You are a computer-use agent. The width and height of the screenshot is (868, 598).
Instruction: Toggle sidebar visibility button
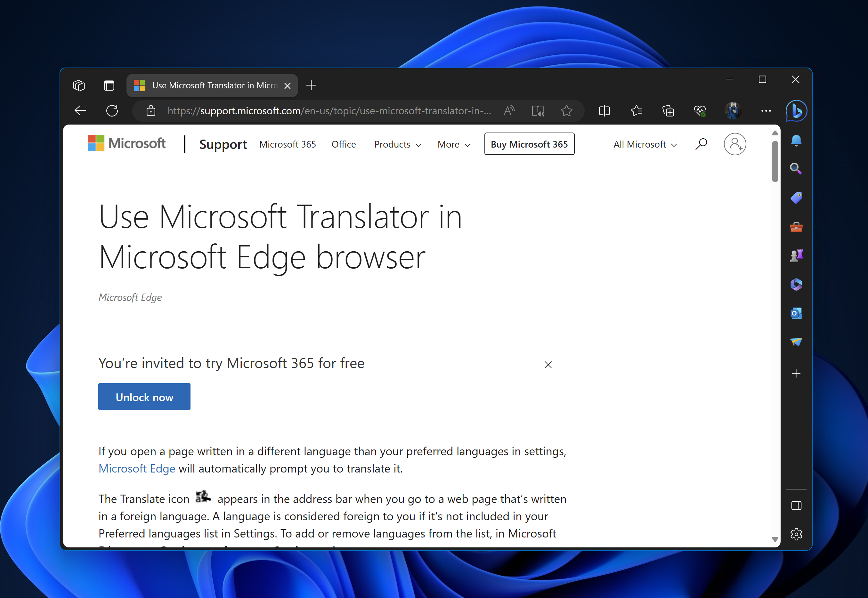click(x=796, y=505)
